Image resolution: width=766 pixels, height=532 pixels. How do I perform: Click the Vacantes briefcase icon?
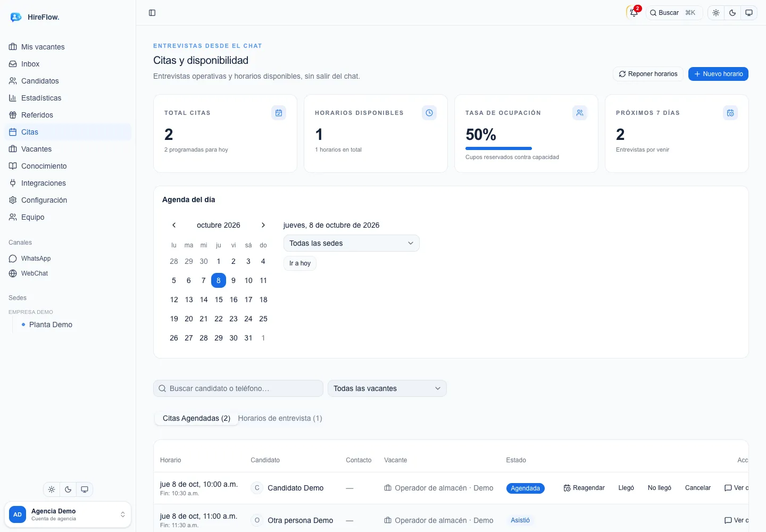(x=13, y=149)
